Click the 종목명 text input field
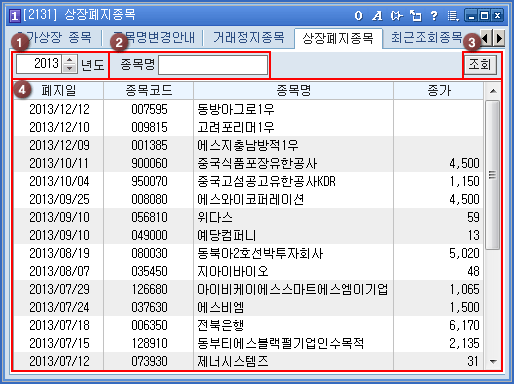Image resolution: width=514 pixels, height=384 pixels. click(213, 65)
